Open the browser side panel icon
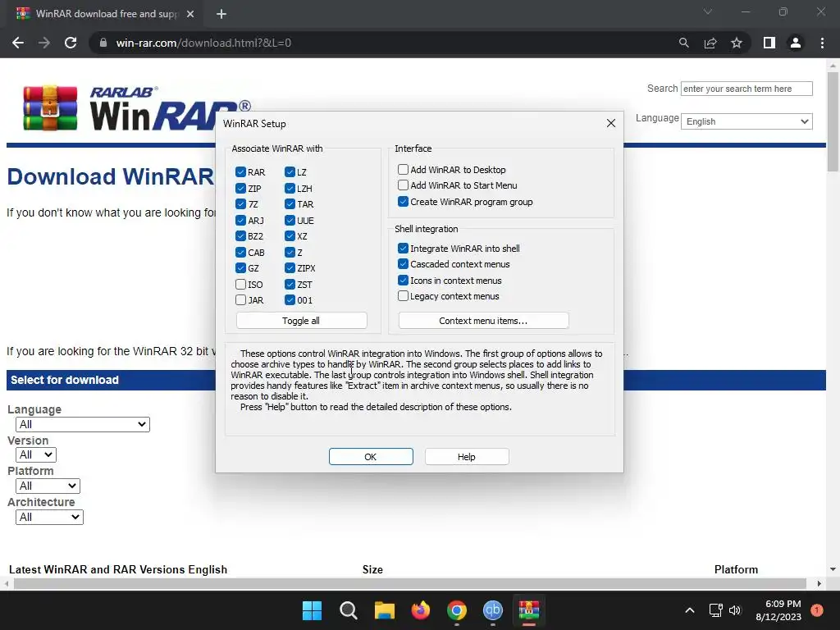The height and width of the screenshot is (630, 840). tap(769, 43)
